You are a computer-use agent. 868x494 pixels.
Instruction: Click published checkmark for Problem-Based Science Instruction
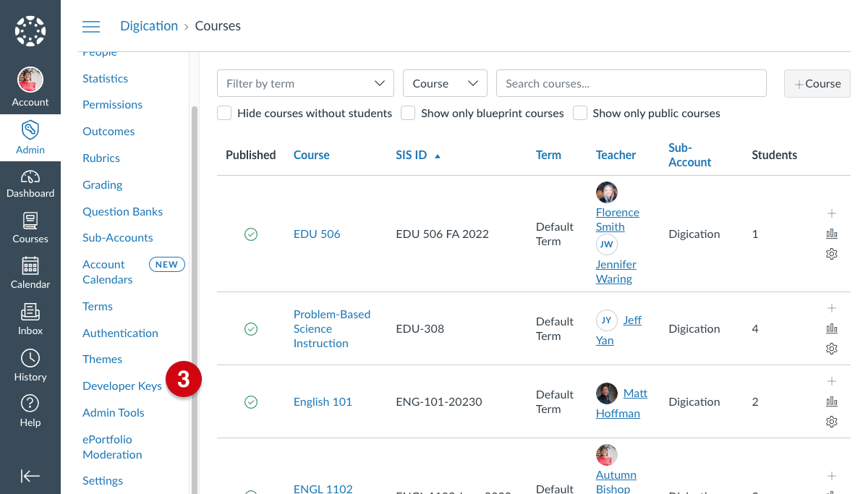[x=251, y=328]
